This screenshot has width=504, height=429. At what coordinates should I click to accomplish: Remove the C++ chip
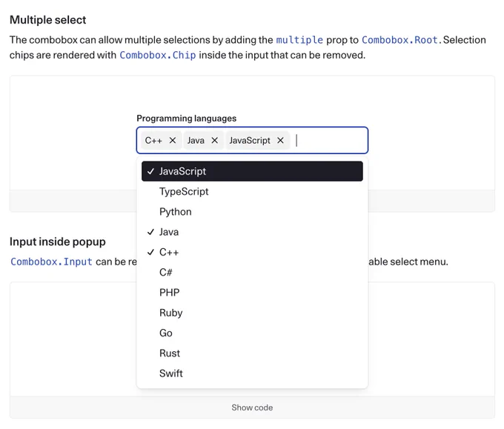point(173,141)
